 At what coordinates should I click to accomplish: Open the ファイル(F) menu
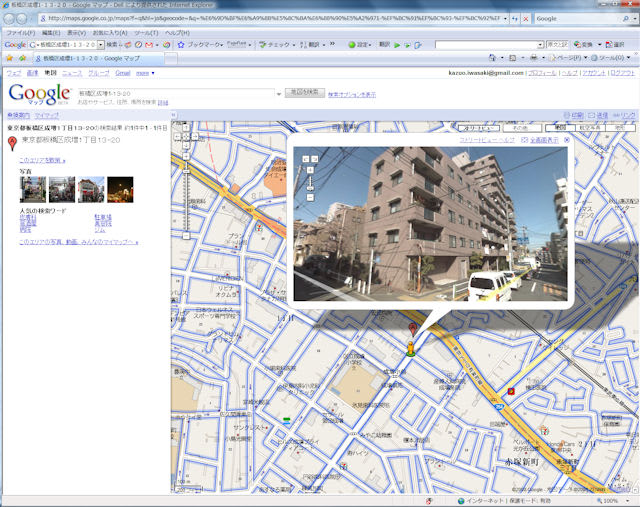(x=21, y=33)
